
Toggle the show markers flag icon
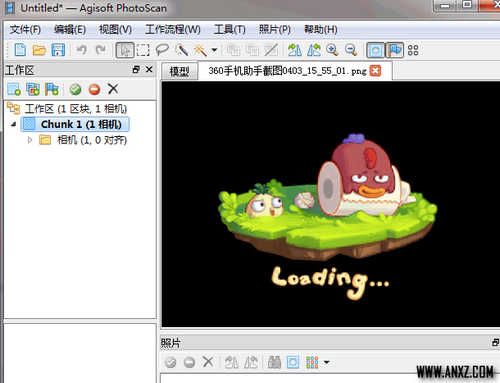[x=395, y=50]
